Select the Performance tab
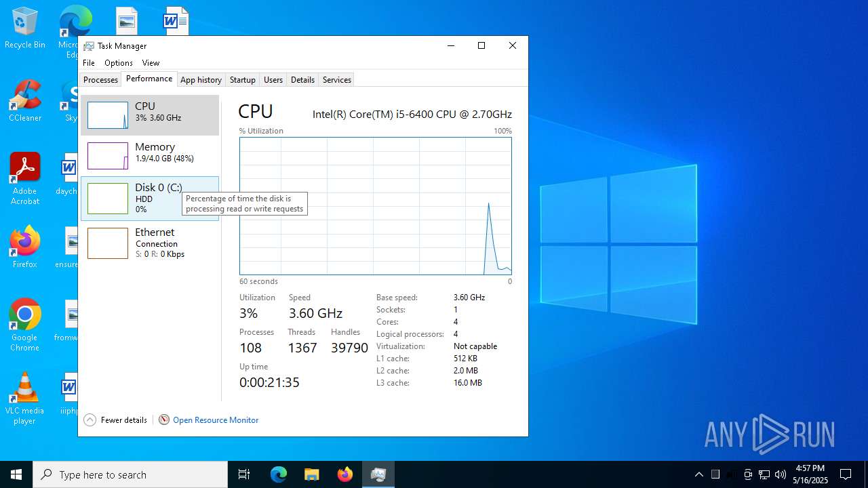The width and height of the screenshot is (868, 488). (149, 79)
